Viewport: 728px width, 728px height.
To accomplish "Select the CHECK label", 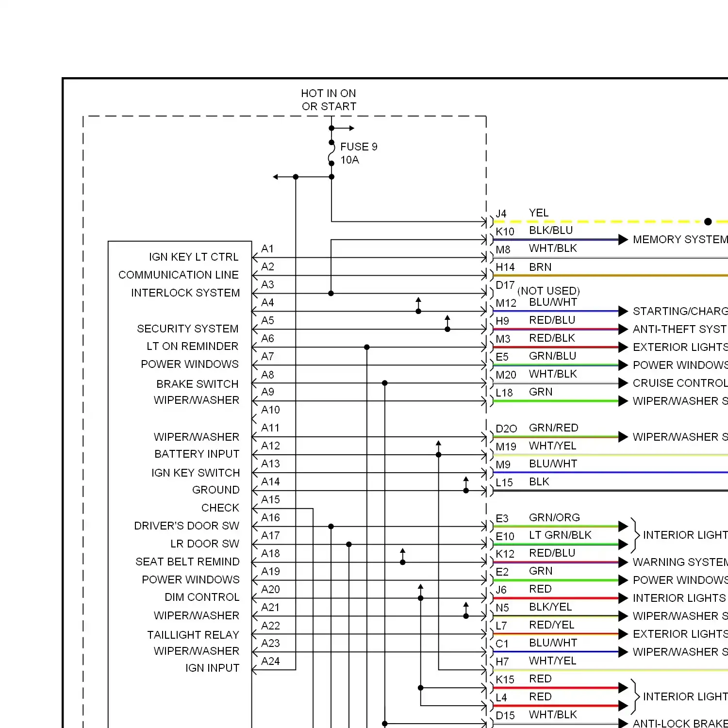I will 220,508.
